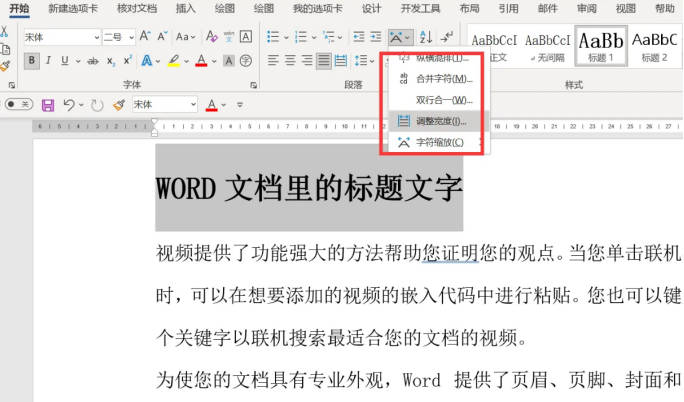The width and height of the screenshot is (684, 402).
Task: Open phonetic guide icon
Action: (x=229, y=37)
